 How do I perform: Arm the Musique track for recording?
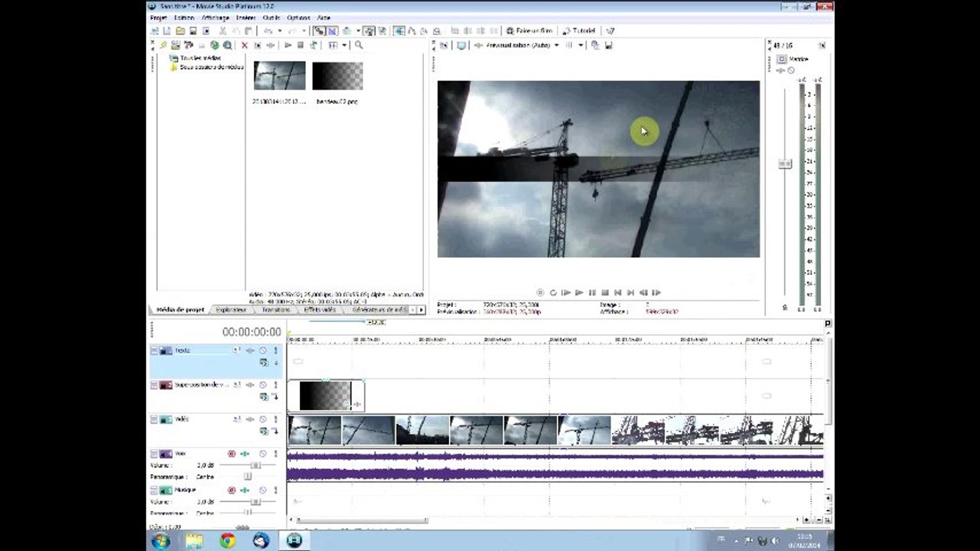[x=232, y=491]
